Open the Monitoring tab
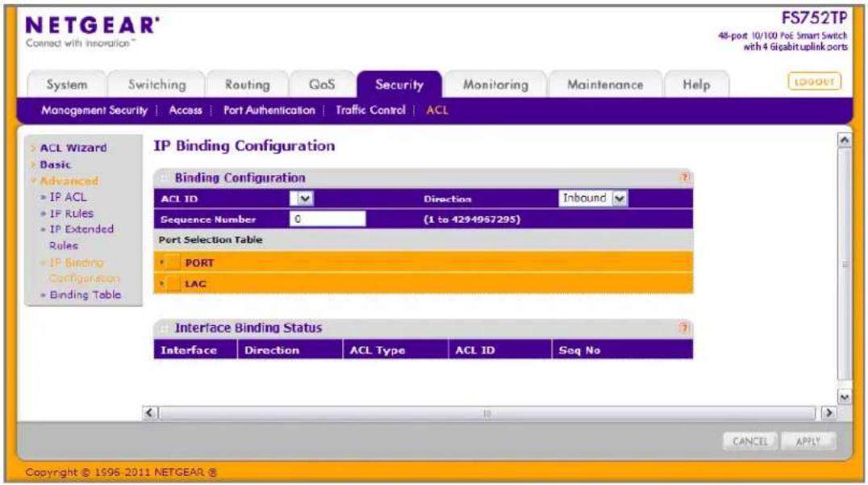This screenshot has width=868, height=485. tap(495, 85)
